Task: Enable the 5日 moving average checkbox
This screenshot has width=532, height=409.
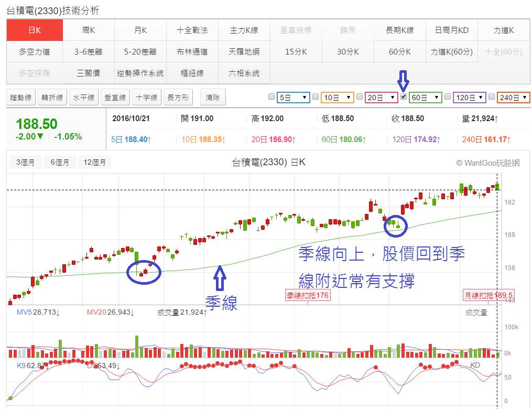Action: (x=271, y=97)
